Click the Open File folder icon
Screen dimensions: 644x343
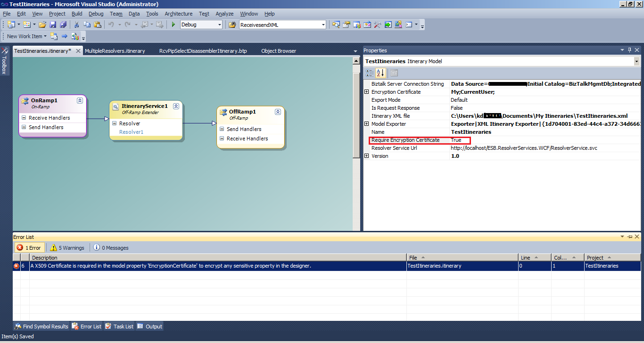tap(42, 24)
